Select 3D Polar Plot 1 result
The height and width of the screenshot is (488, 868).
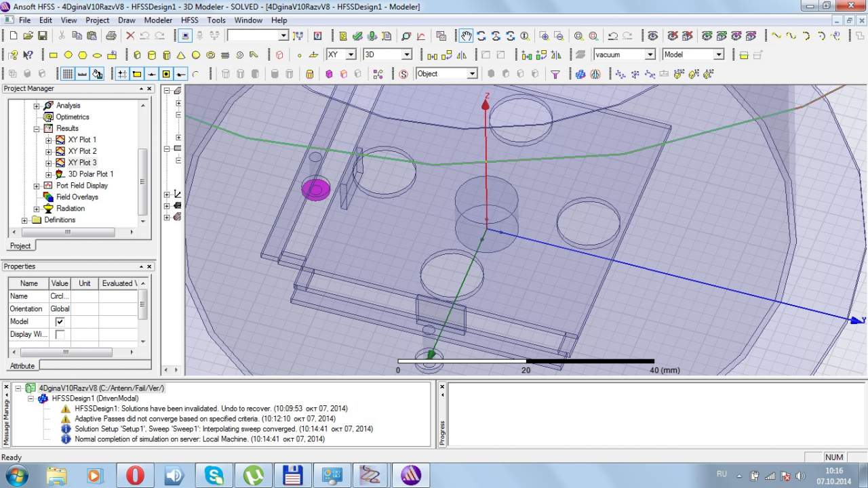90,174
